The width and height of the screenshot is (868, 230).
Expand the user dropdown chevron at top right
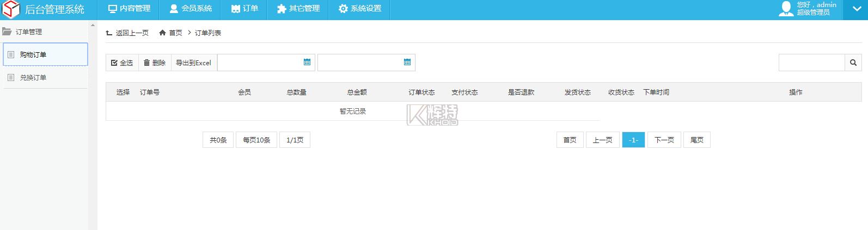(x=855, y=9)
